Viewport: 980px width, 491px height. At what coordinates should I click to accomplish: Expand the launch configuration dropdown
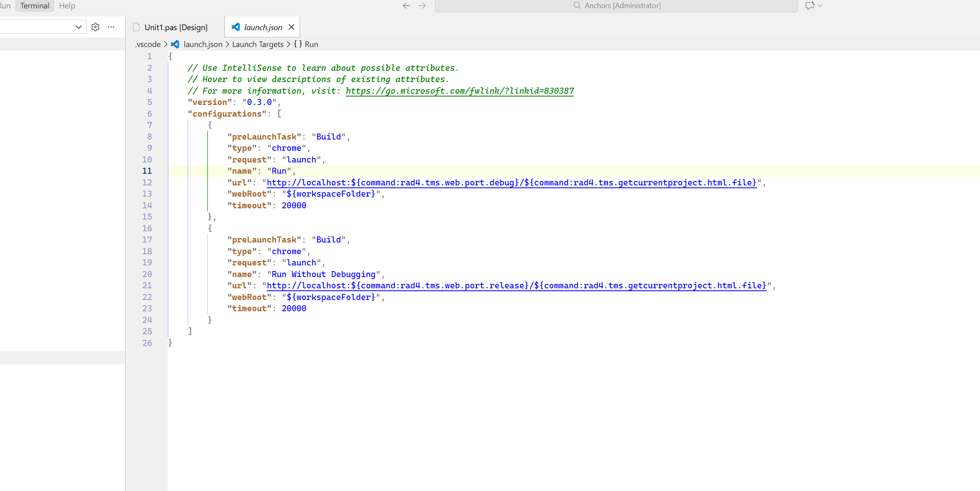point(78,27)
